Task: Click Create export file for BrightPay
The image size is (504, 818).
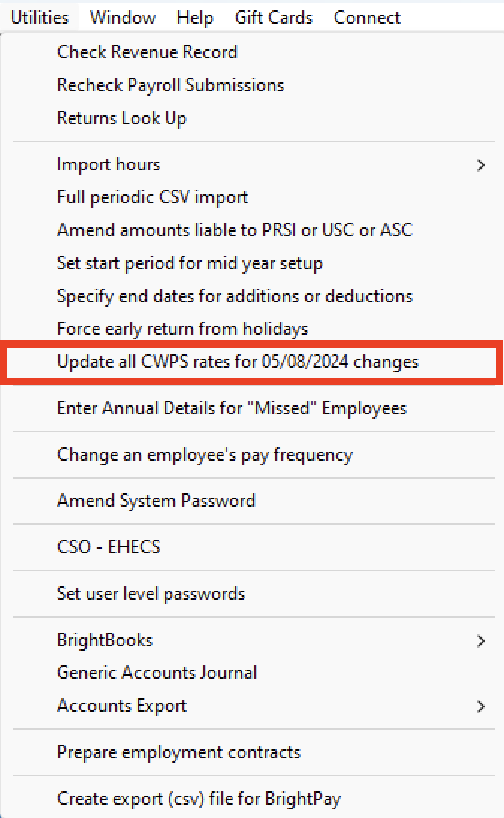Action: (199, 799)
